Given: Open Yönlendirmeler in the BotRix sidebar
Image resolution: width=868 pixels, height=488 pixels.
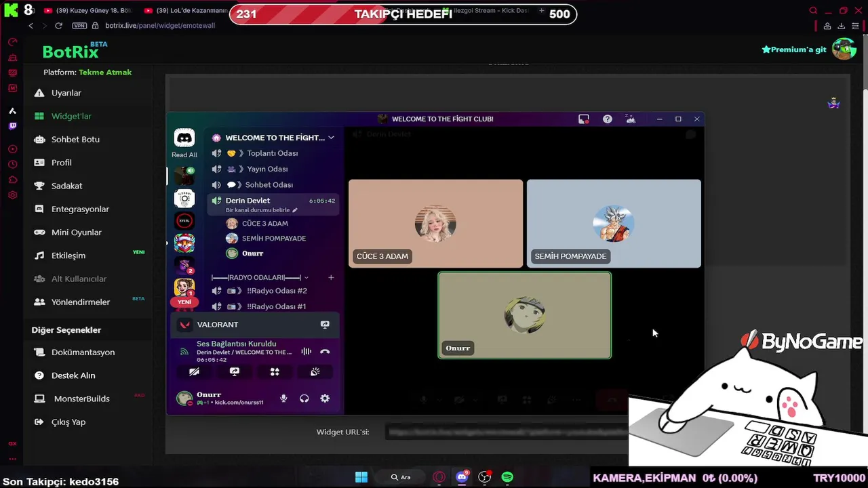Looking at the screenshot, I should pyautogui.click(x=81, y=302).
